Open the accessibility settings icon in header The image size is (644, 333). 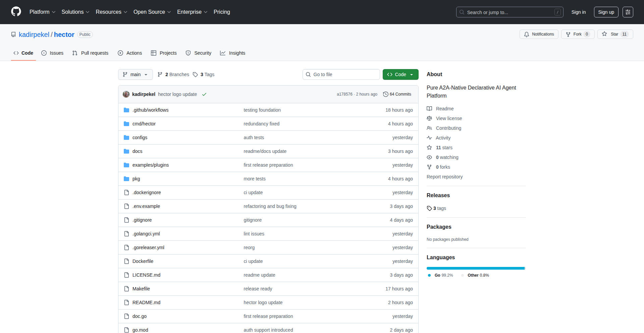point(628,12)
